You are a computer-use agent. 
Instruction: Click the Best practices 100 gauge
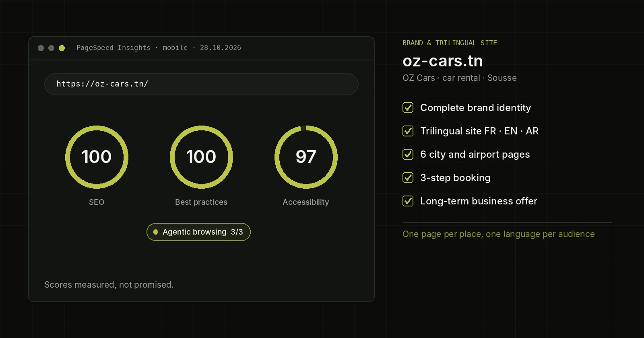[201, 157]
